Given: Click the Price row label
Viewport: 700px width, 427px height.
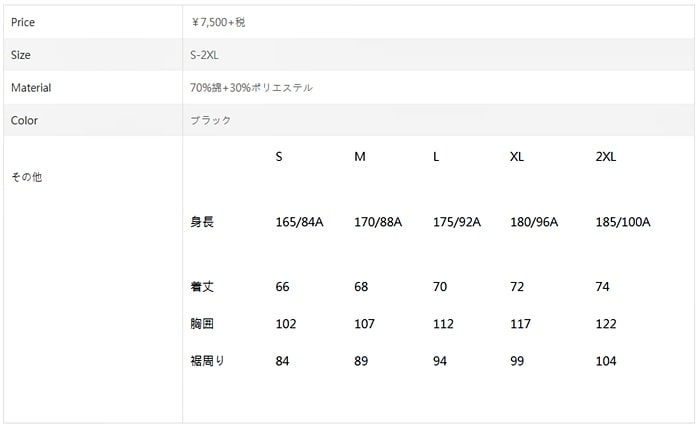Looking at the screenshot, I should tap(24, 22).
